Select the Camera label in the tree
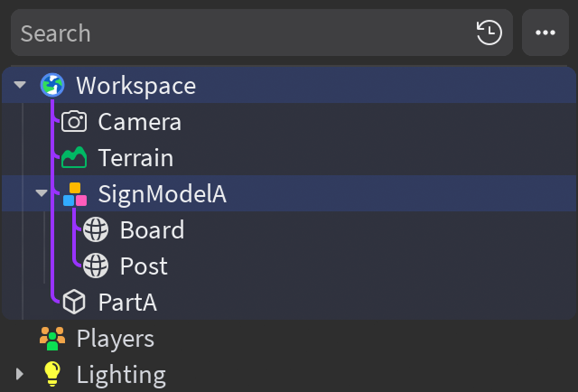Viewport: 578px width, 392px height. coord(140,122)
